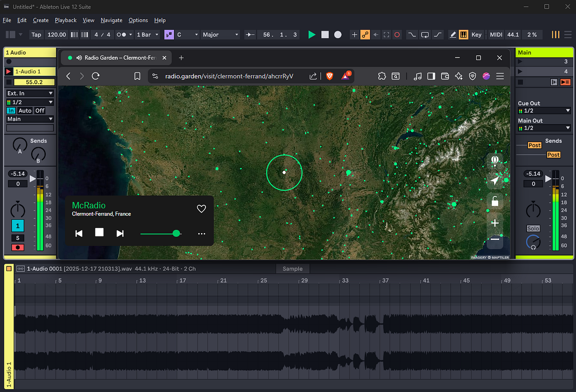Open the 1 Audio track input channel dropdown

point(30,102)
